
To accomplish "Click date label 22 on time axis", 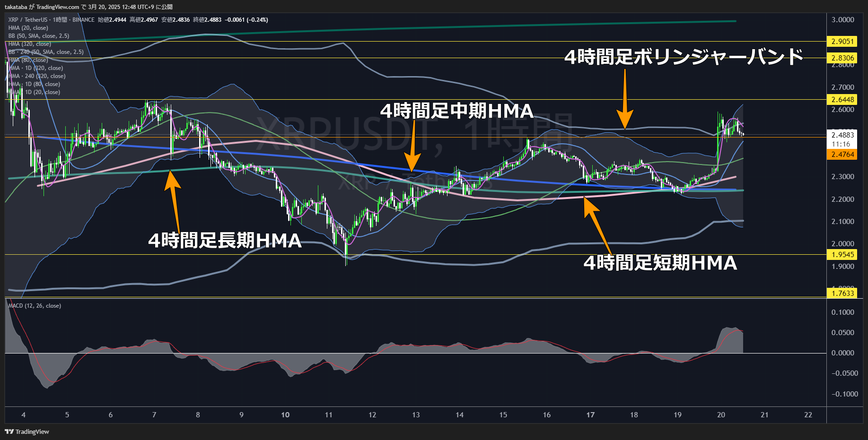I will (x=808, y=415).
